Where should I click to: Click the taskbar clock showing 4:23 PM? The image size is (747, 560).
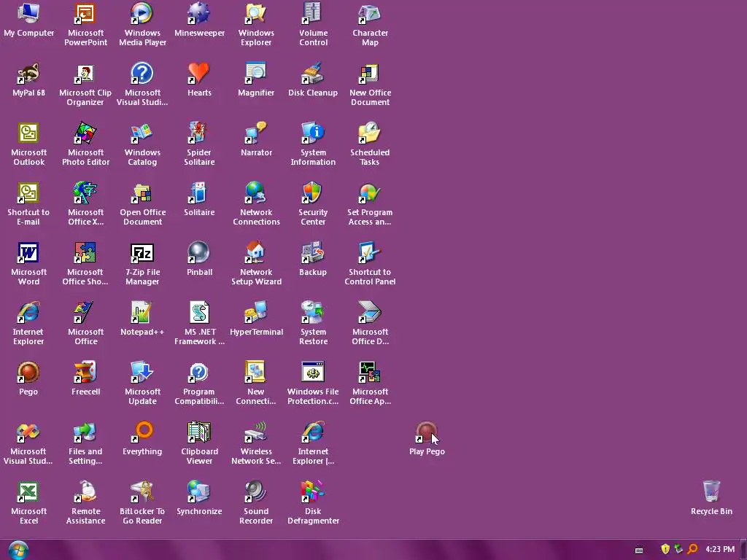[720, 549]
